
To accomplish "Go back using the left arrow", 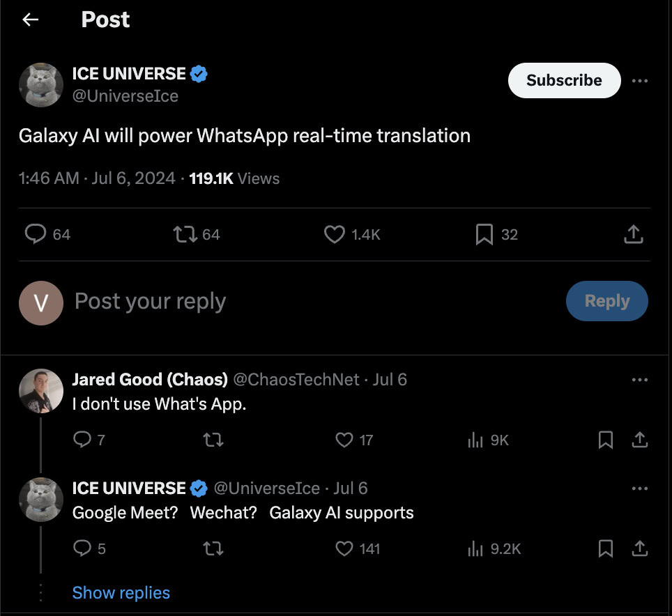I will click(30, 20).
